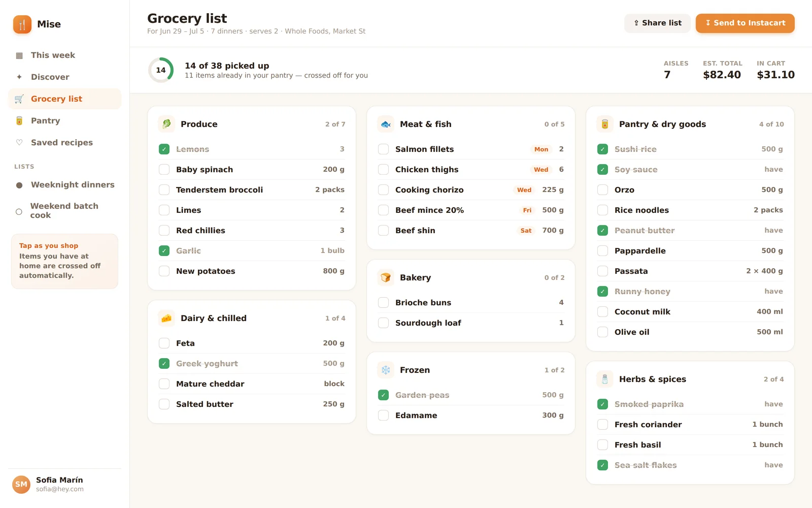Click the New potatoes item name
Image resolution: width=812 pixels, height=508 pixels.
(x=206, y=271)
